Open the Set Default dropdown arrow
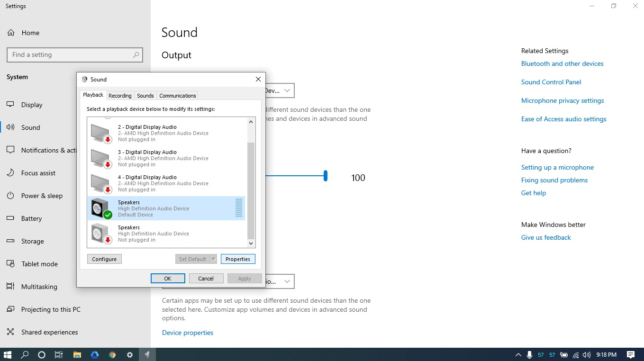The height and width of the screenshot is (361, 644). click(213, 259)
